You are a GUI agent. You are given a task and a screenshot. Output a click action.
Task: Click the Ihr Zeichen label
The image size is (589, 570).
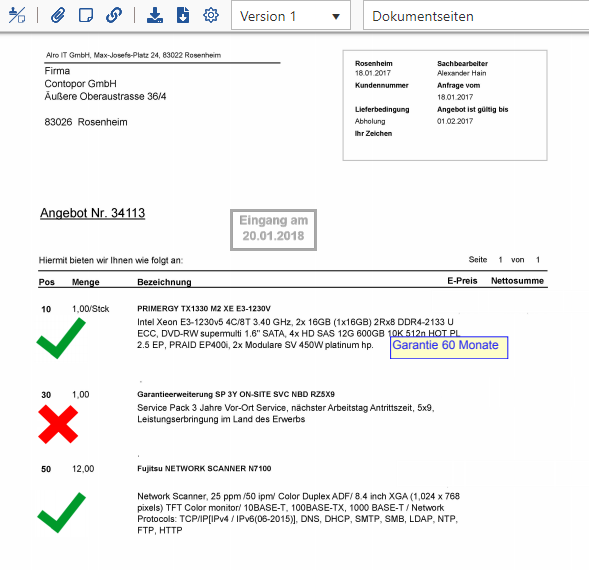(373, 133)
